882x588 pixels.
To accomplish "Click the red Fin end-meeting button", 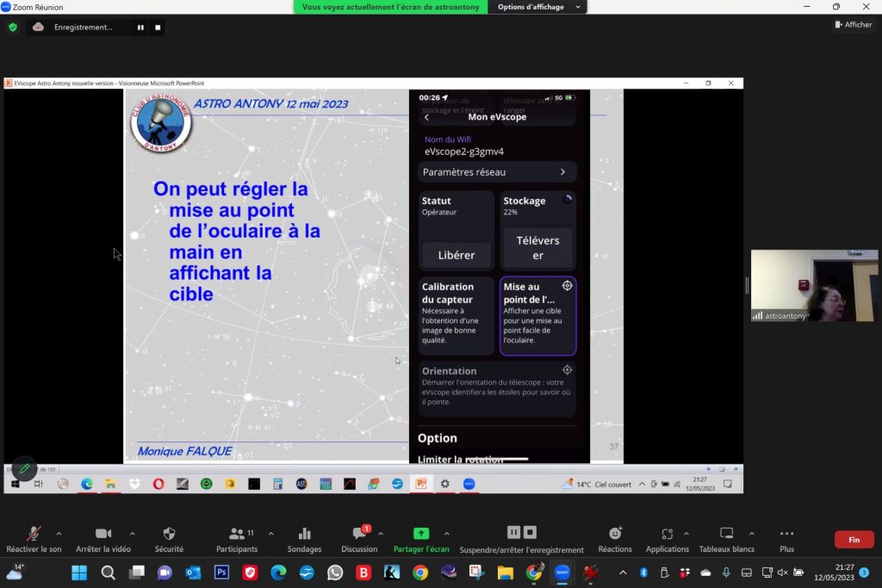I will tap(854, 540).
